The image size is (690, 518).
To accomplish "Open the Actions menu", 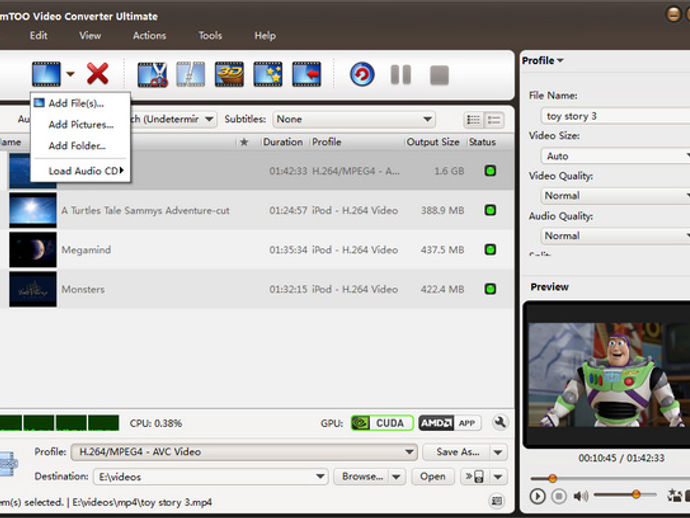I will (149, 36).
